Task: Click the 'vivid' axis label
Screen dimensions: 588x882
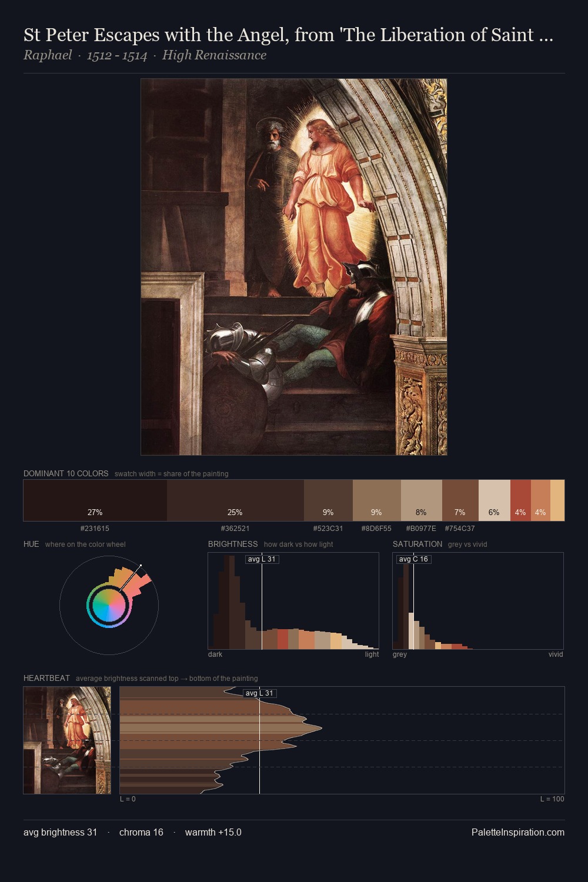Action: 556,654
